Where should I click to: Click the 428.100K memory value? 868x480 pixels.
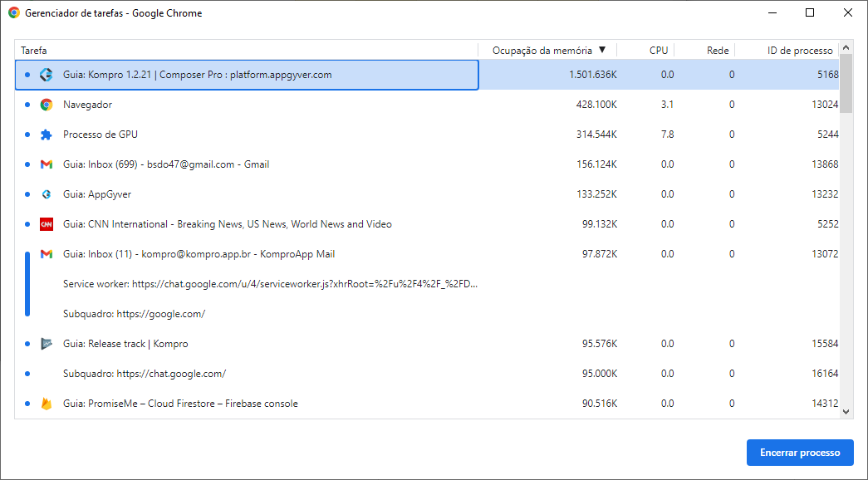(x=596, y=105)
